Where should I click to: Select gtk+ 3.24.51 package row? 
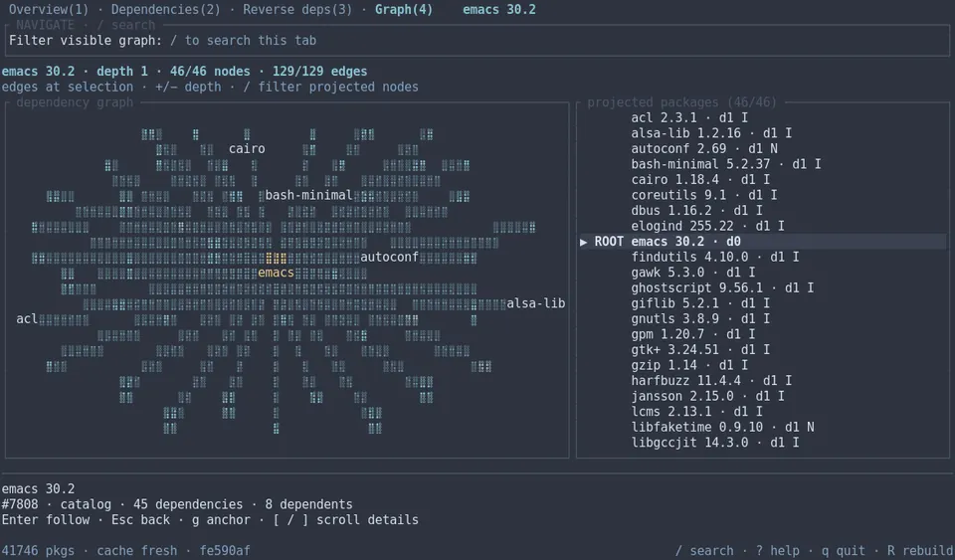[763, 350]
